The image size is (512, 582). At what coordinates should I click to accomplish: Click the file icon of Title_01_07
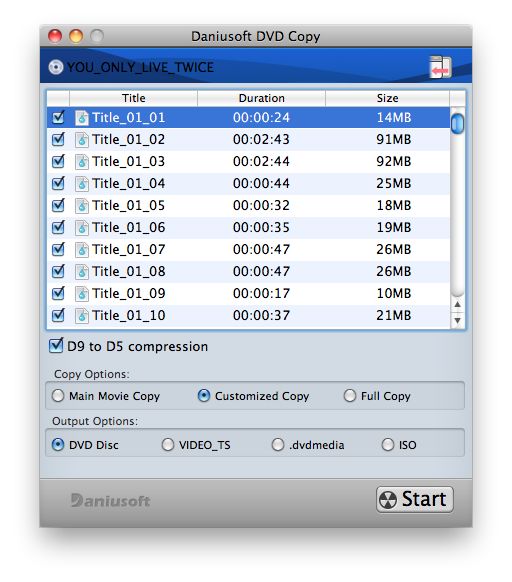tap(82, 249)
